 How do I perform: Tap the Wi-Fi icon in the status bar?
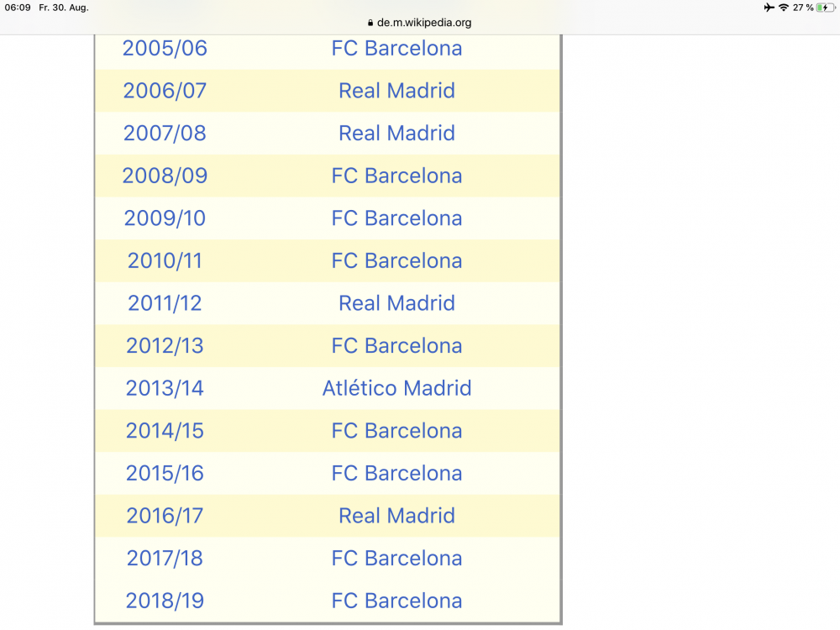tap(784, 8)
